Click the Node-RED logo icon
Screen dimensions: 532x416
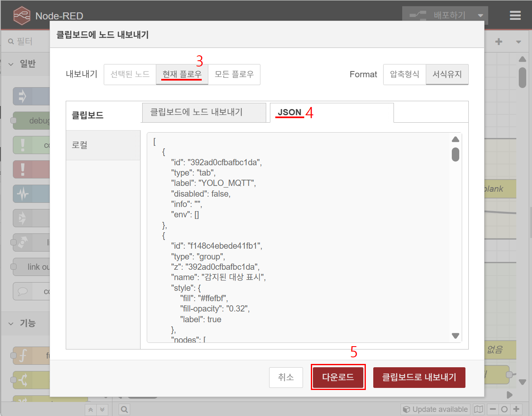pyautogui.click(x=21, y=16)
